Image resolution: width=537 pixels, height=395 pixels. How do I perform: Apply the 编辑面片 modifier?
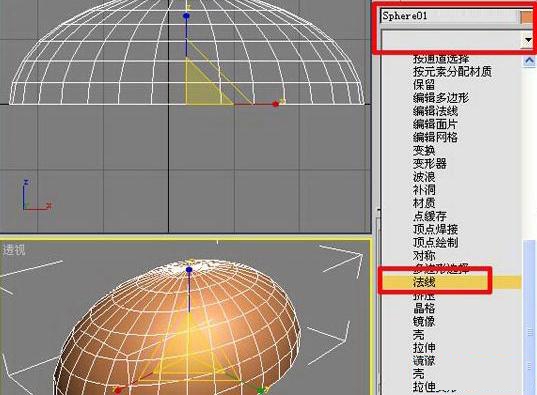point(435,124)
